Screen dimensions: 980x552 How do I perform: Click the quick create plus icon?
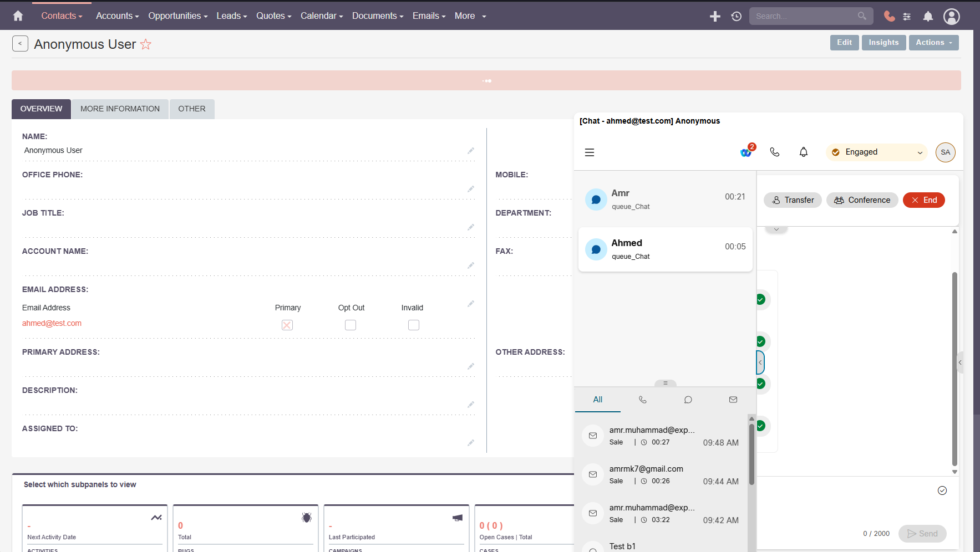pos(715,16)
